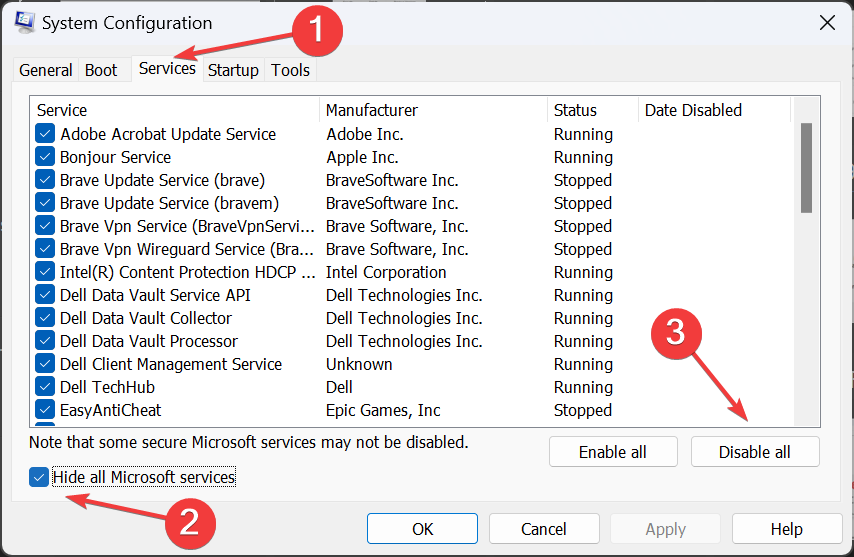Uncheck Brave Vpn Service checkbox
The image size is (854, 557).
45,226
